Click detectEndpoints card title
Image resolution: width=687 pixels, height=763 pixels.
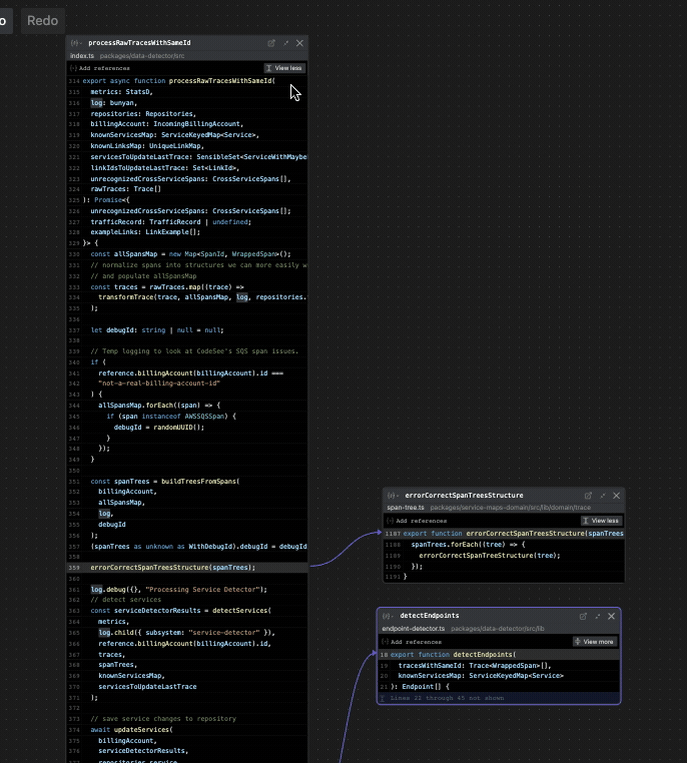429,616
